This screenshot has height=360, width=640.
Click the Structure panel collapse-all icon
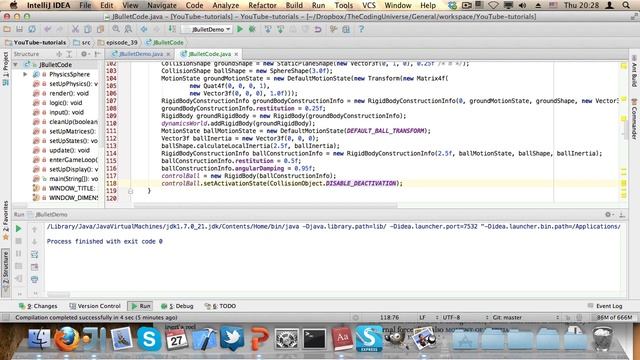[x=69, y=54]
